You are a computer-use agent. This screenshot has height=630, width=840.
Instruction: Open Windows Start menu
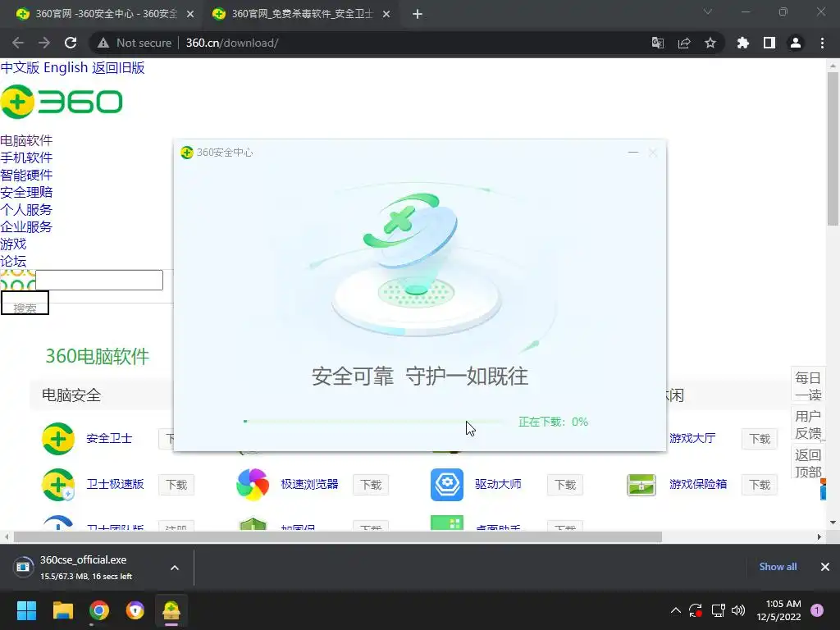click(x=26, y=610)
